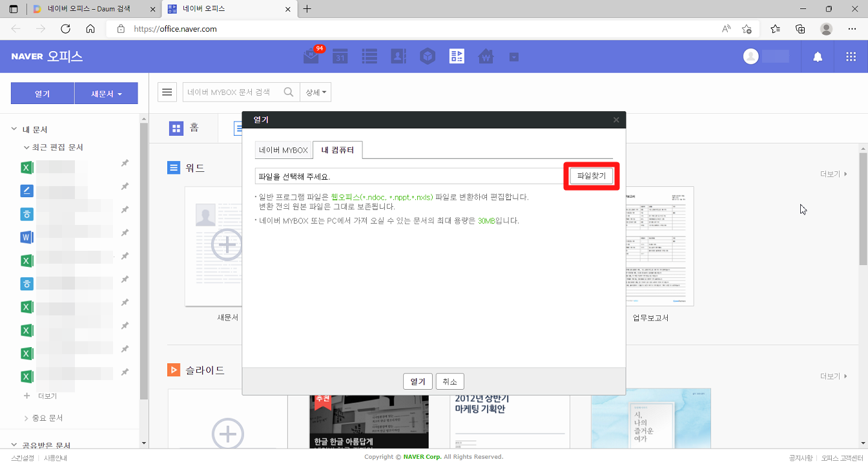Open the 새문서 dropdown button
The height and width of the screenshot is (466, 868).
tap(106, 94)
